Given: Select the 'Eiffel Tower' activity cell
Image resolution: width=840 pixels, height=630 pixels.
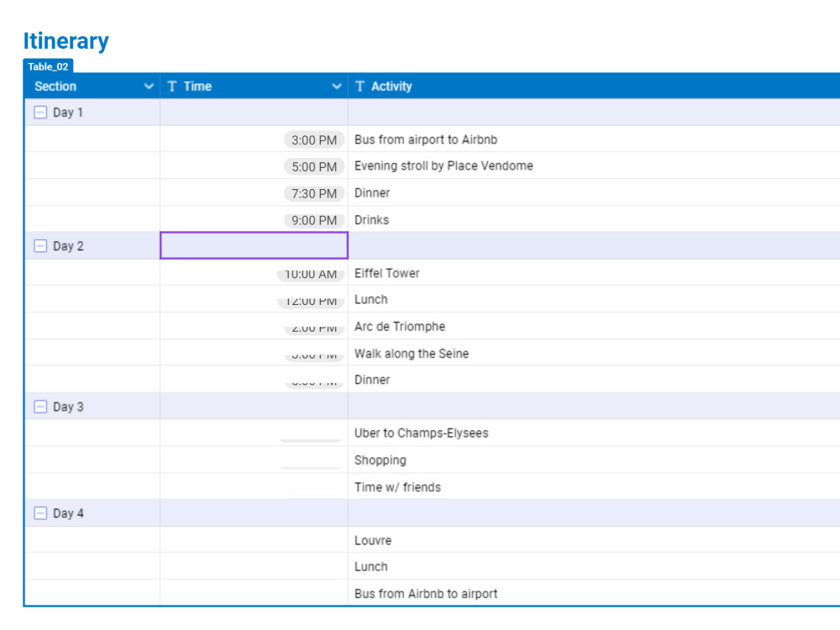Looking at the screenshot, I should pyautogui.click(x=594, y=273).
